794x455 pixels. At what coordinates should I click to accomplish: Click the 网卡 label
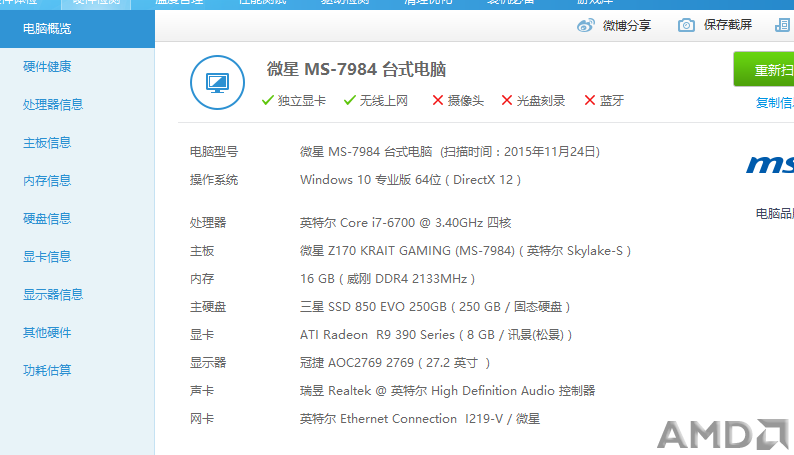pos(202,419)
